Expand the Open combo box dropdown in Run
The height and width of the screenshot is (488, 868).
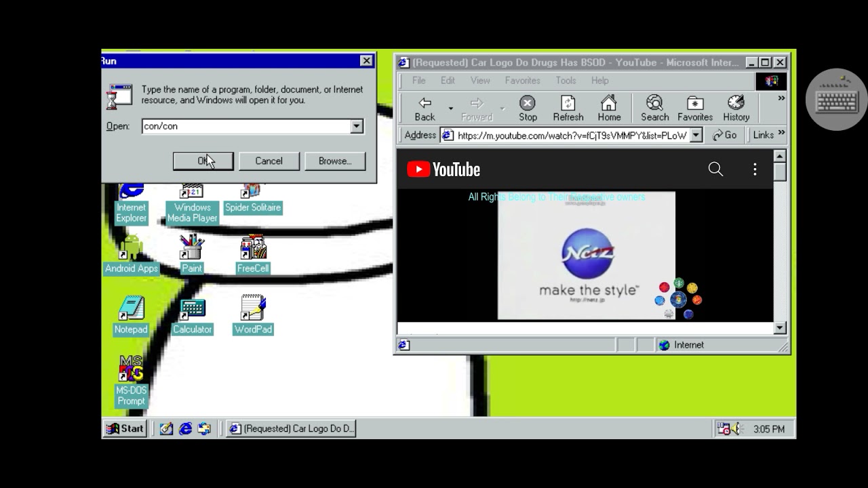[357, 126]
